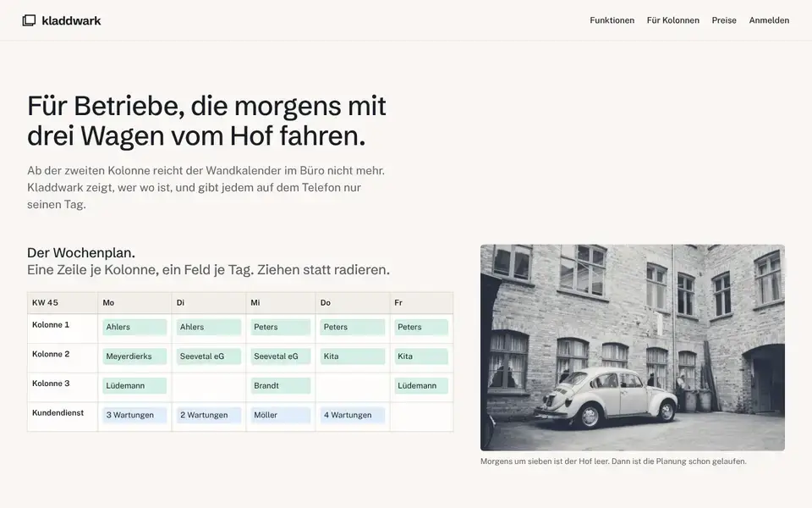Click the Meyerdierks job chip

click(x=134, y=356)
